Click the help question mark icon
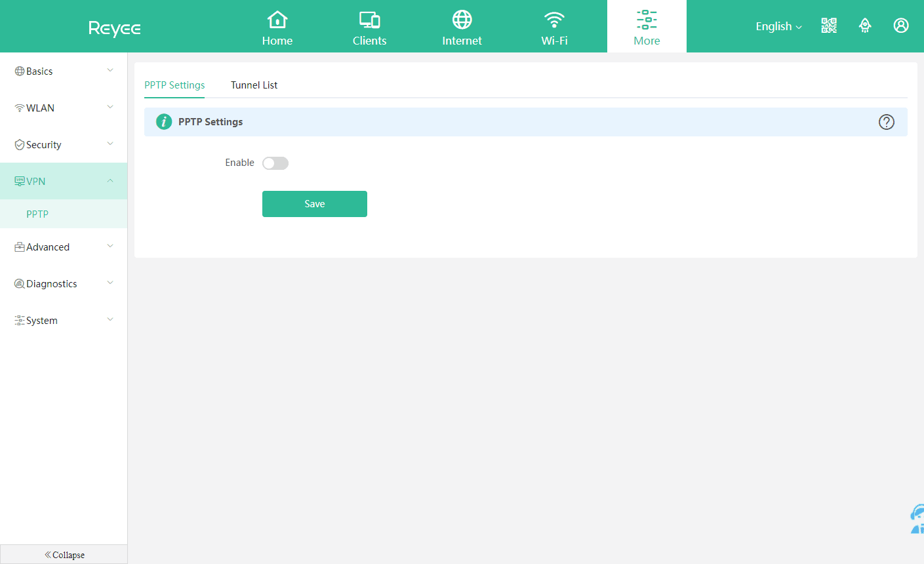This screenshot has height=564, width=924. pos(886,122)
